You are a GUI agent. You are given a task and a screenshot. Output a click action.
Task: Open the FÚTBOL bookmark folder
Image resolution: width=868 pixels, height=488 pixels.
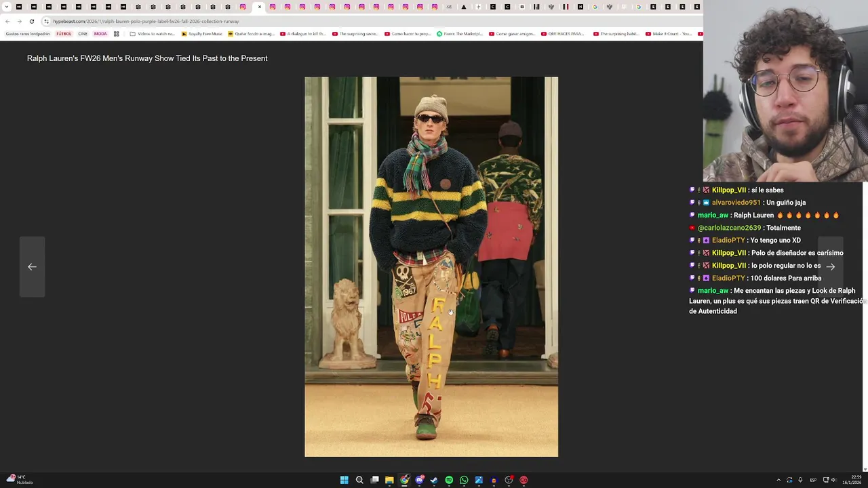click(64, 34)
